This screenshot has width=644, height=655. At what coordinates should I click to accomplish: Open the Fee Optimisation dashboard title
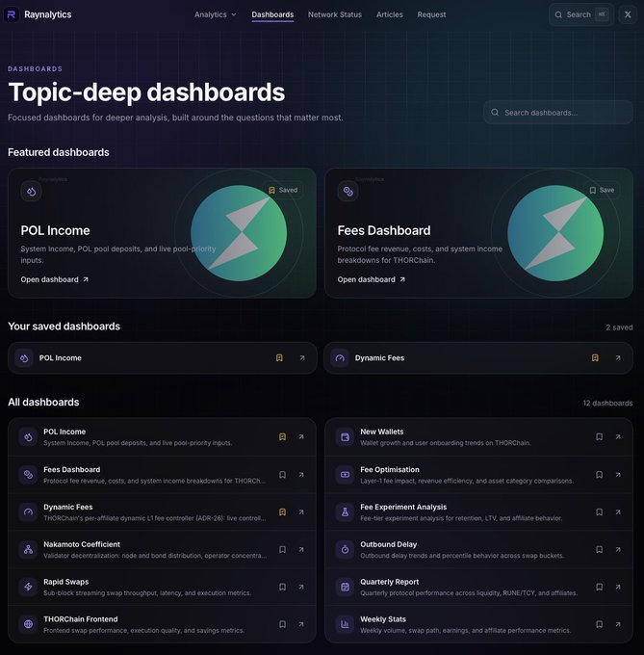(390, 469)
